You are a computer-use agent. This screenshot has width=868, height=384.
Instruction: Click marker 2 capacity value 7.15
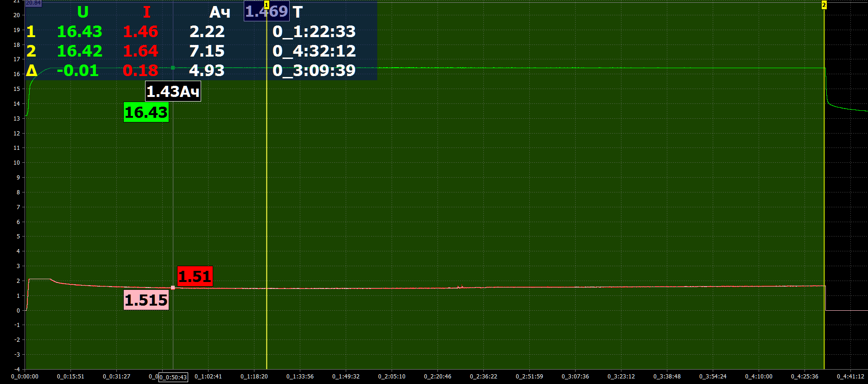[x=207, y=51]
